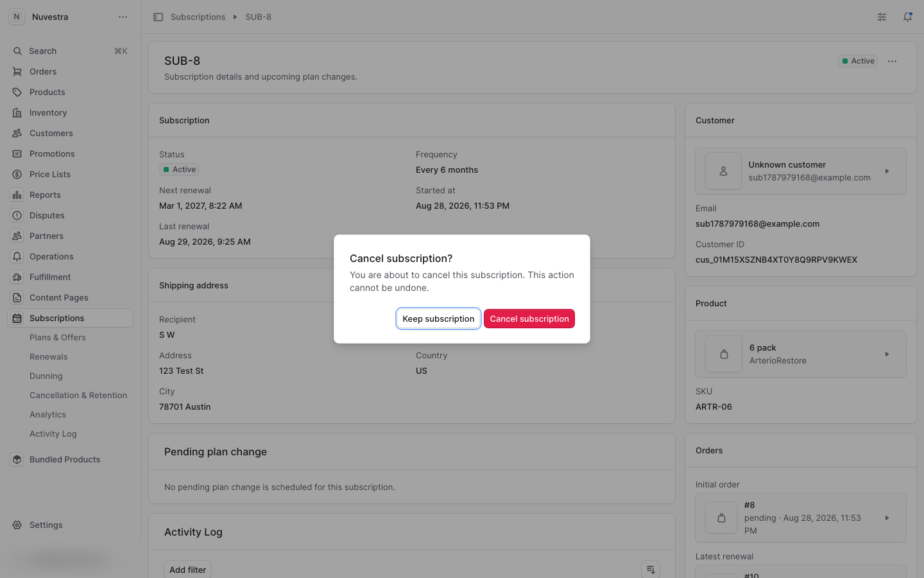Open Price Lists dollar icon
Image resolution: width=924 pixels, height=578 pixels.
click(17, 174)
